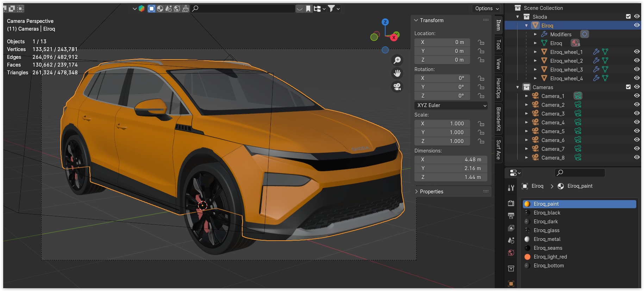
Task: Open the XYZ Euler rotation mode dropdown
Action: point(451,105)
